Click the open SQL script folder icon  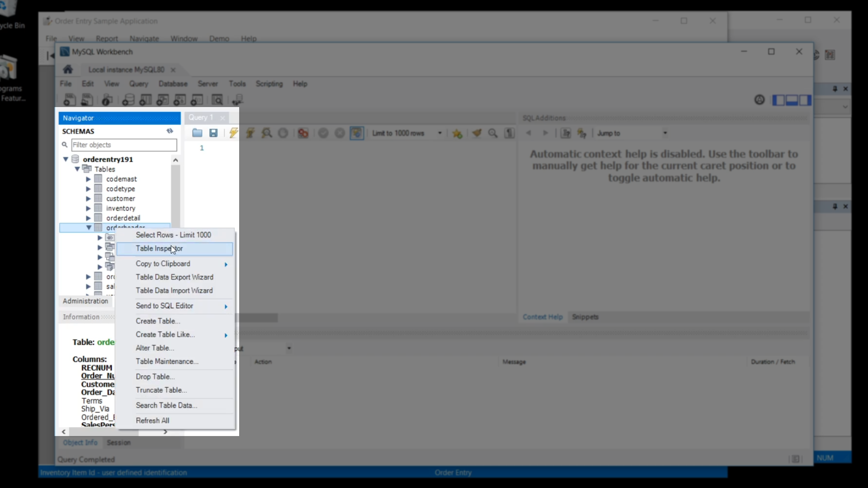197,133
